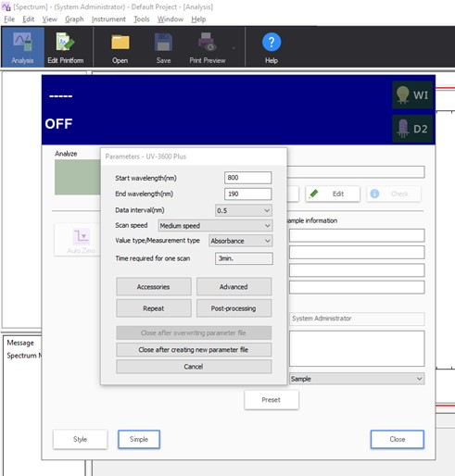Toggle the WI lamp indicator

[412, 95]
